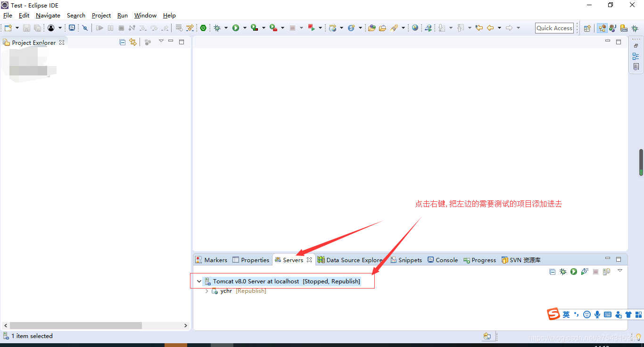Image resolution: width=644 pixels, height=347 pixels.
Task: Switch to the Console tab
Action: (443, 260)
